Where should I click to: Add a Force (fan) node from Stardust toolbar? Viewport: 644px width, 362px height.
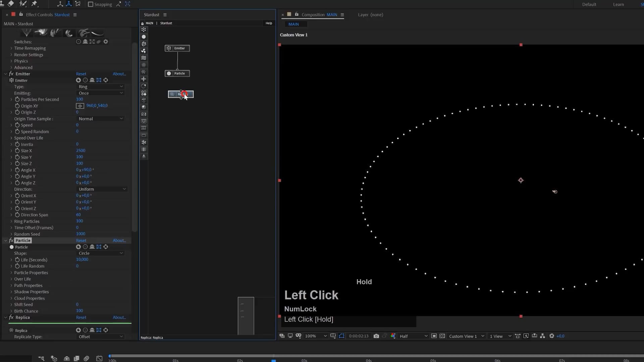point(144,51)
